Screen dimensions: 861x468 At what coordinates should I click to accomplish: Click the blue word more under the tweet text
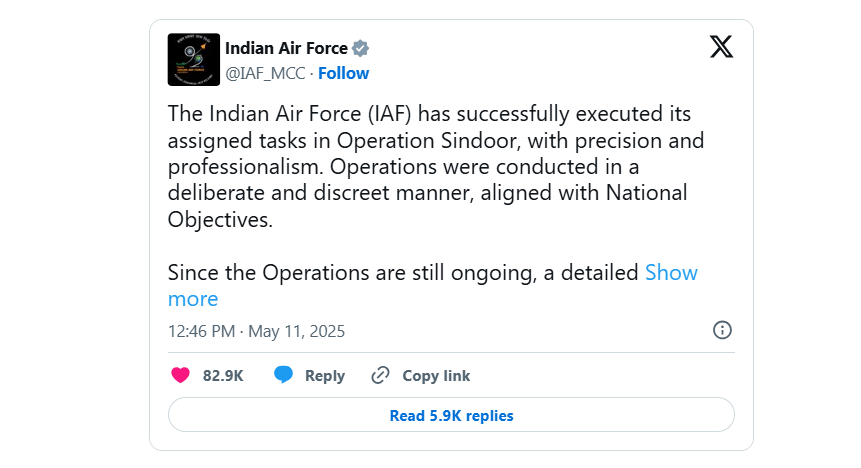click(x=193, y=299)
